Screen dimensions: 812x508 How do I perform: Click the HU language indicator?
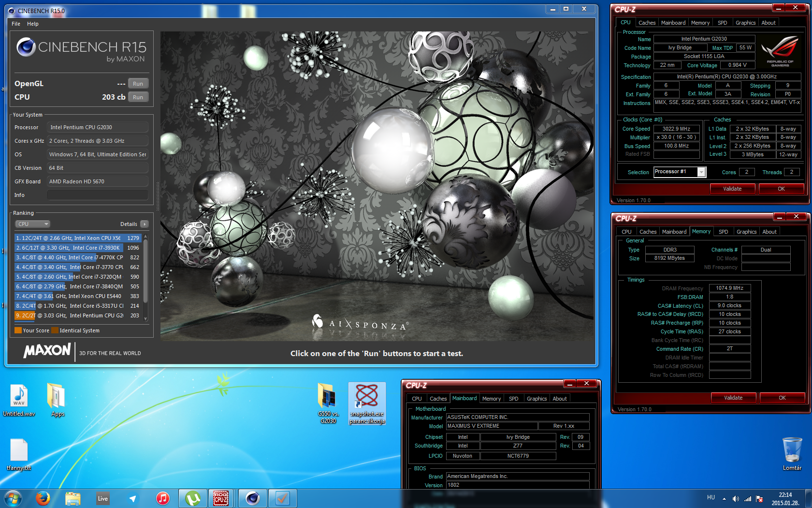[x=711, y=497]
